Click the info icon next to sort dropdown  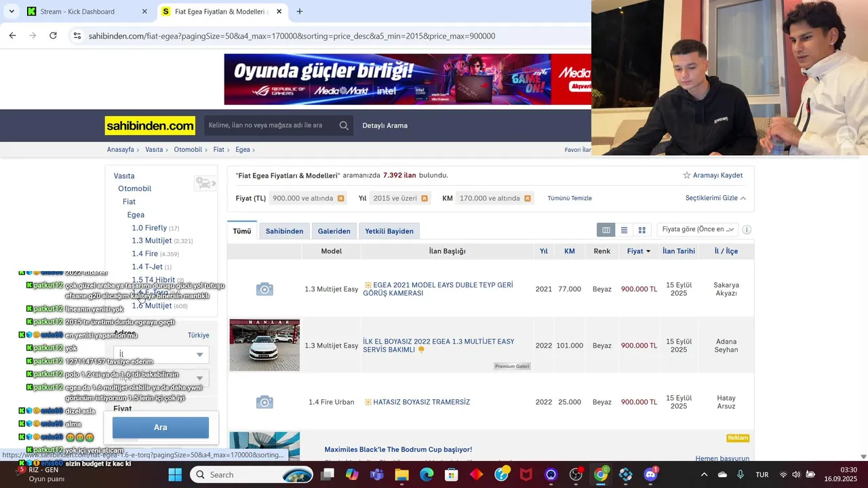[747, 230]
